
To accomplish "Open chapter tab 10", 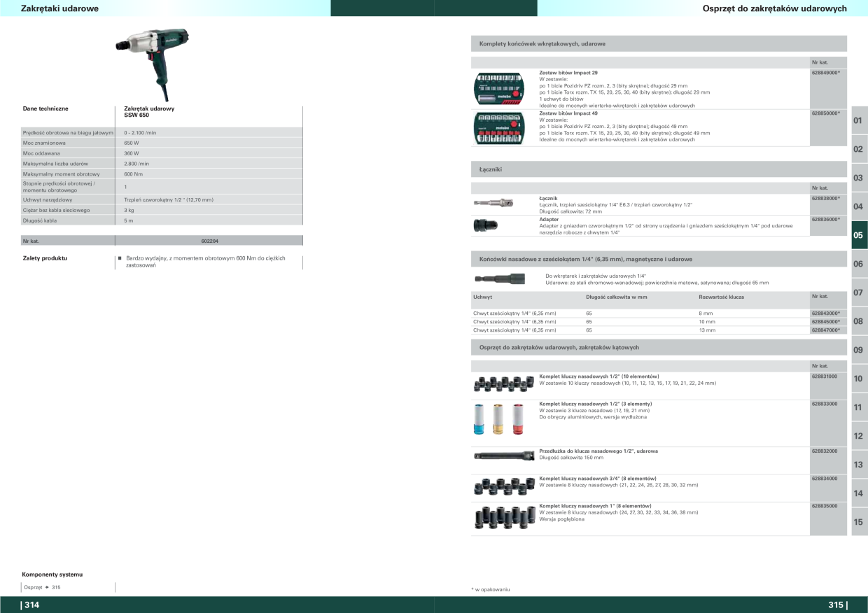I will coord(859,379).
